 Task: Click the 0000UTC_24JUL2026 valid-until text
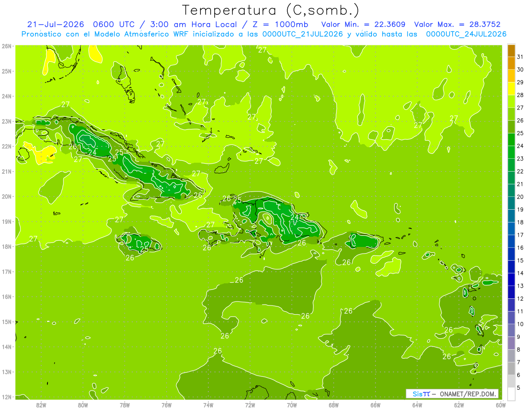pyautogui.click(x=466, y=34)
